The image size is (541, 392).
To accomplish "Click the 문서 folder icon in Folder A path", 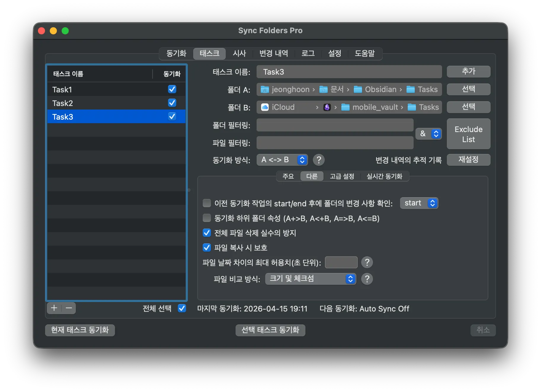I will (323, 89).
